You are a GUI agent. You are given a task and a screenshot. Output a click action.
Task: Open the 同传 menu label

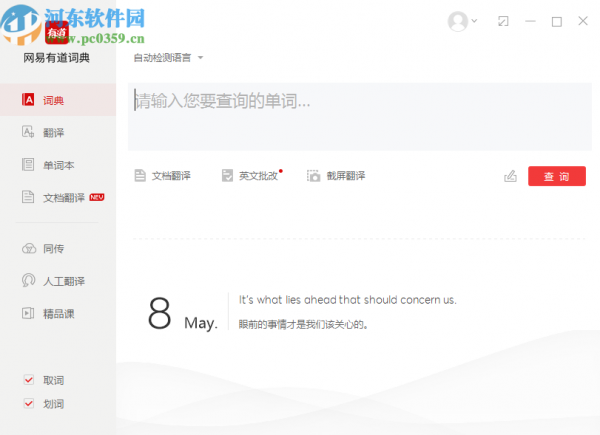(x=53, y=249)
